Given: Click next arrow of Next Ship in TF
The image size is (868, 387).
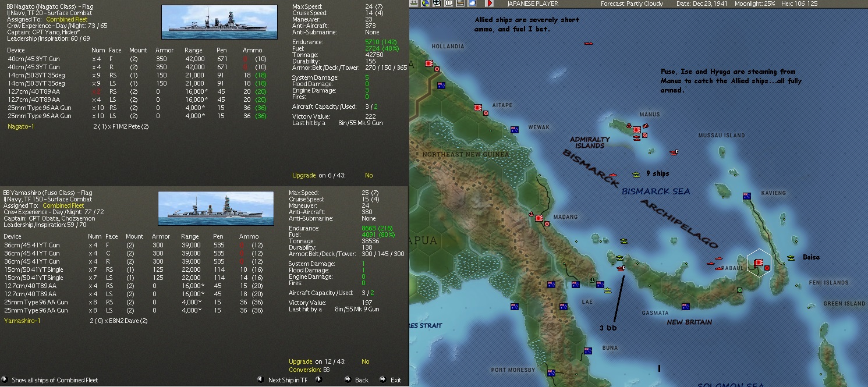Looking at the screenshot, I should click(318, 379).
